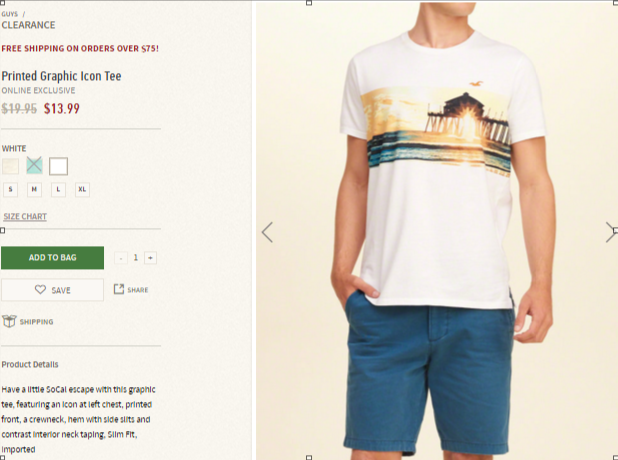The image size is (618, 460).
Task: Select size M
Action: [x=34, y=189]
